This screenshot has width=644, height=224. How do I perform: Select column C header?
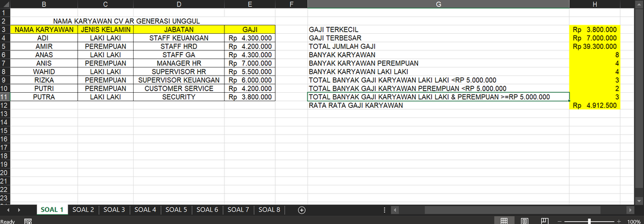tap(106, 4)
